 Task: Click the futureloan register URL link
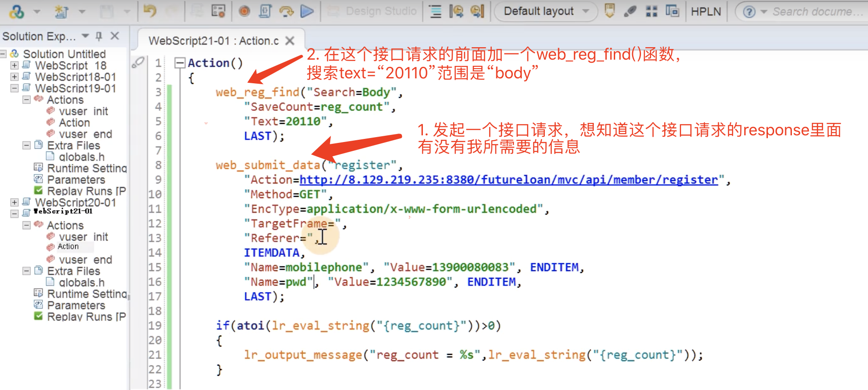[x=509, y=180]
